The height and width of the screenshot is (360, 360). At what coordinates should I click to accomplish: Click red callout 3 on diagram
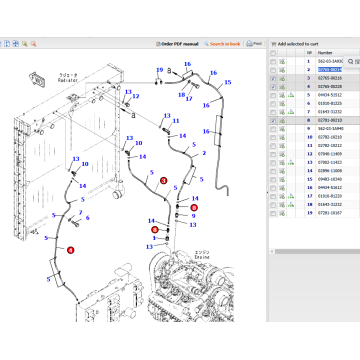pyautogui.click(x=163, y=180)
